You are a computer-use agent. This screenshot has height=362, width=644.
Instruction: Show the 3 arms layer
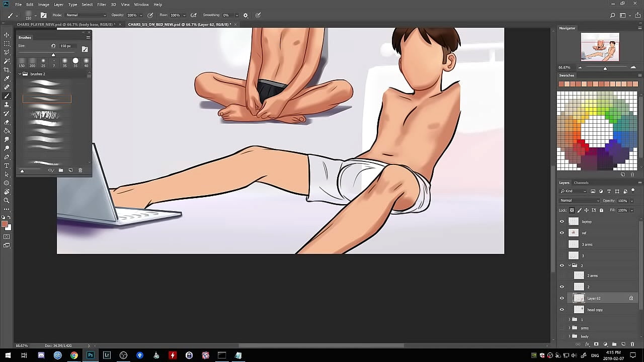coord(562,244)
